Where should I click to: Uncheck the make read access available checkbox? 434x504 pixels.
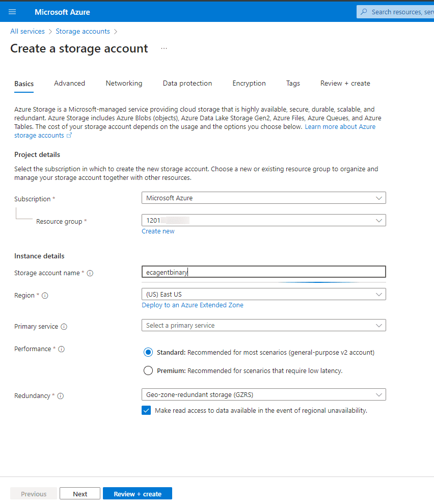(x=147, y=410)
